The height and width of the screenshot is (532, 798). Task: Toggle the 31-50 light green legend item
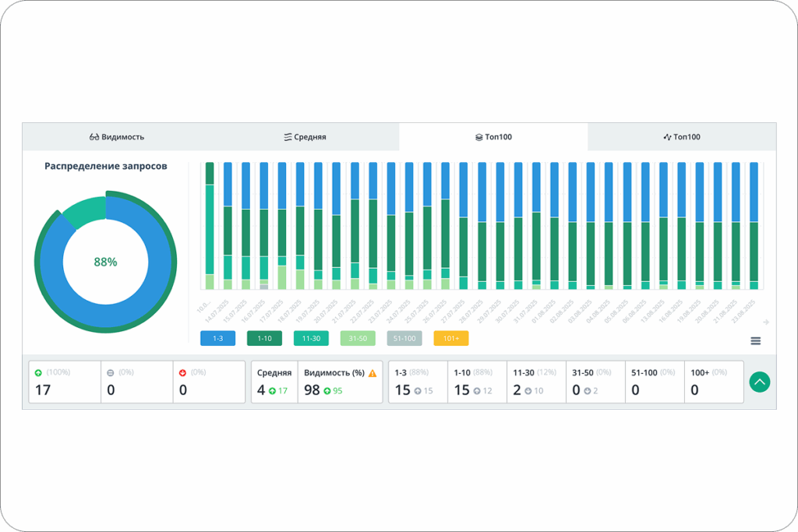point(358,338)
